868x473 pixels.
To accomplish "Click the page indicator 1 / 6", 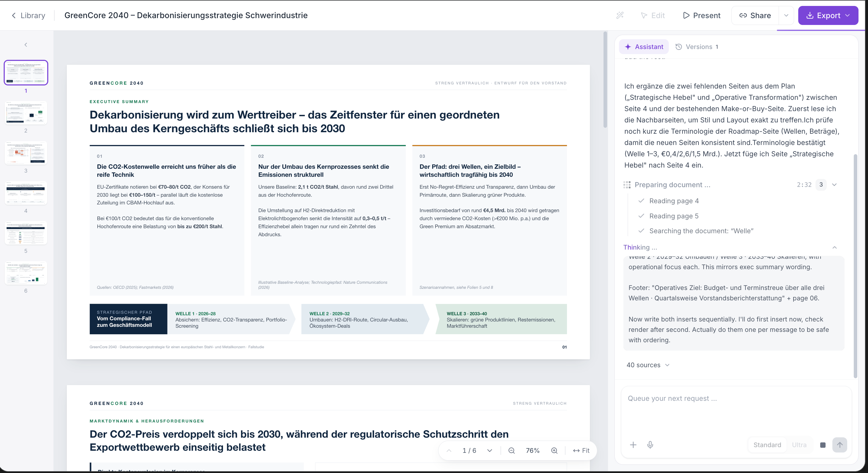I will pyautogui.click(x=469, y=451).
